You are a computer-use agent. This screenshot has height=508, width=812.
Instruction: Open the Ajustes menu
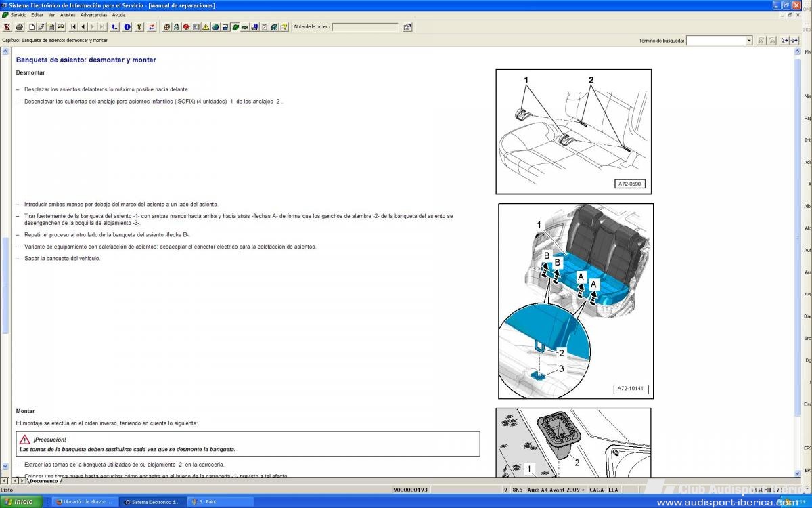68,14
